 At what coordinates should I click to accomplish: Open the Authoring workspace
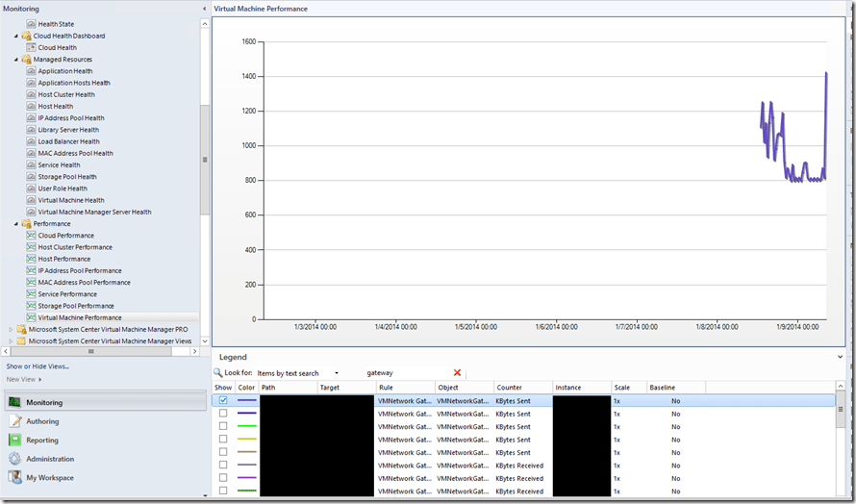click(42, 421)
